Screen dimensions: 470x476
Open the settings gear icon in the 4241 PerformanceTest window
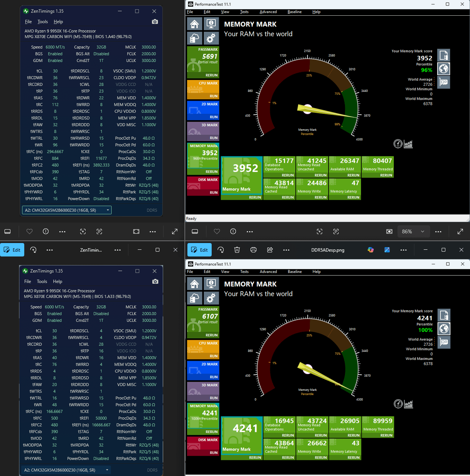(211, 298)
